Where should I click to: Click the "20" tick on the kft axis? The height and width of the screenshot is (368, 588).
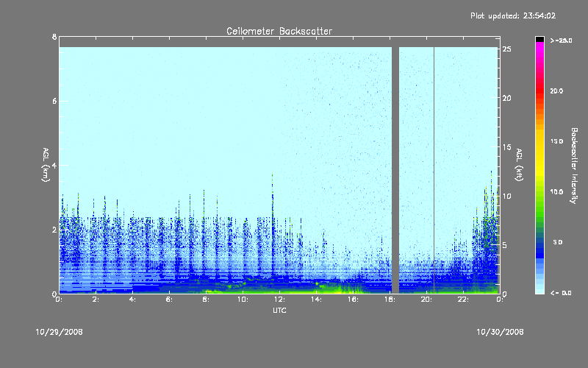[x=506, y=98]
